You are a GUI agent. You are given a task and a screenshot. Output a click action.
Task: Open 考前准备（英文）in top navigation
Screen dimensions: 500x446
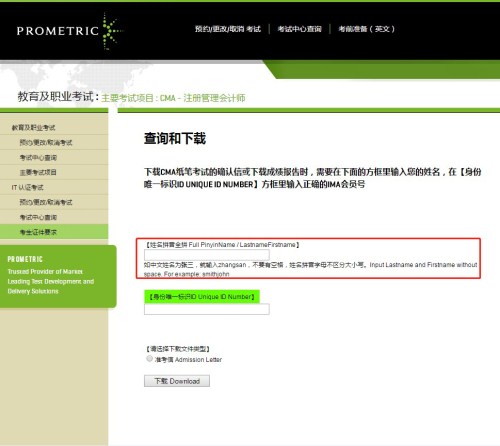(366, 29)
